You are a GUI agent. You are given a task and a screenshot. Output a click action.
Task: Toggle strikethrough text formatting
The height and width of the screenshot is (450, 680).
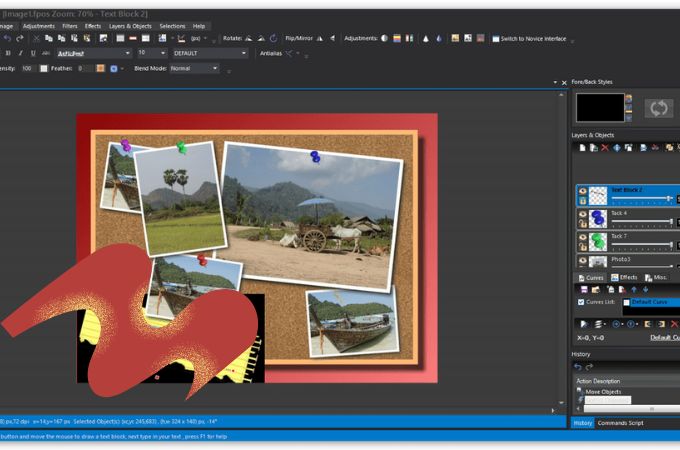(46, 53)
